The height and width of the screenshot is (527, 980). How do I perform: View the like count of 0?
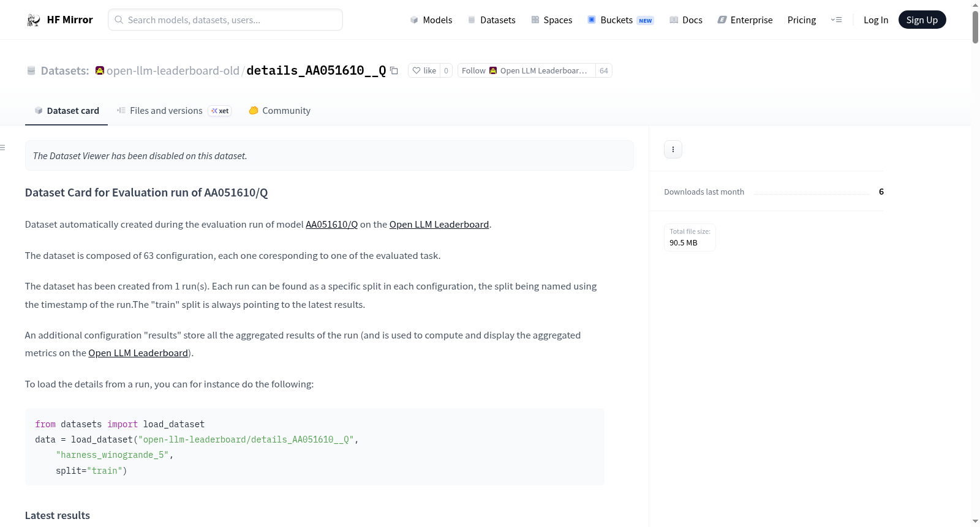(x=446, y=70)
